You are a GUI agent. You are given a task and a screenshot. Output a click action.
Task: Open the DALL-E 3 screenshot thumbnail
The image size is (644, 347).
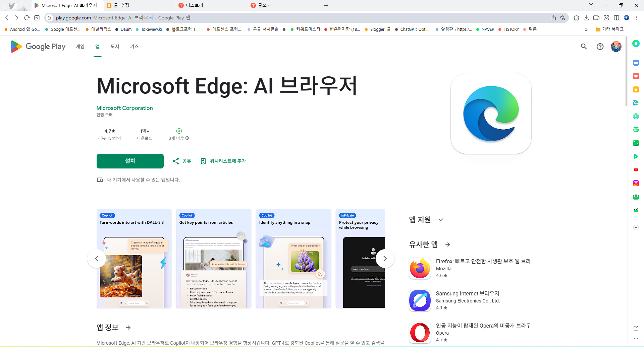(x=134, y=259)
